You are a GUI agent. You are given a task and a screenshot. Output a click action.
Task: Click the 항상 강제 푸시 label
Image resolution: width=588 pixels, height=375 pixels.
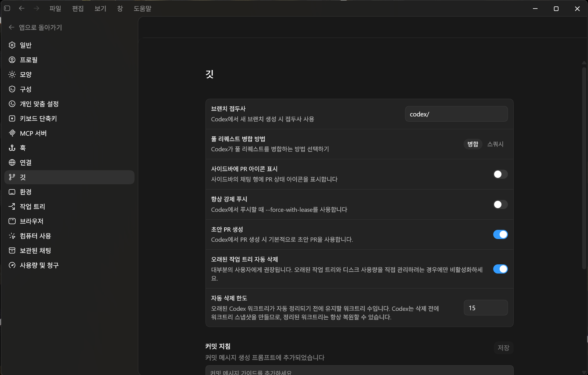coord(229,199)
